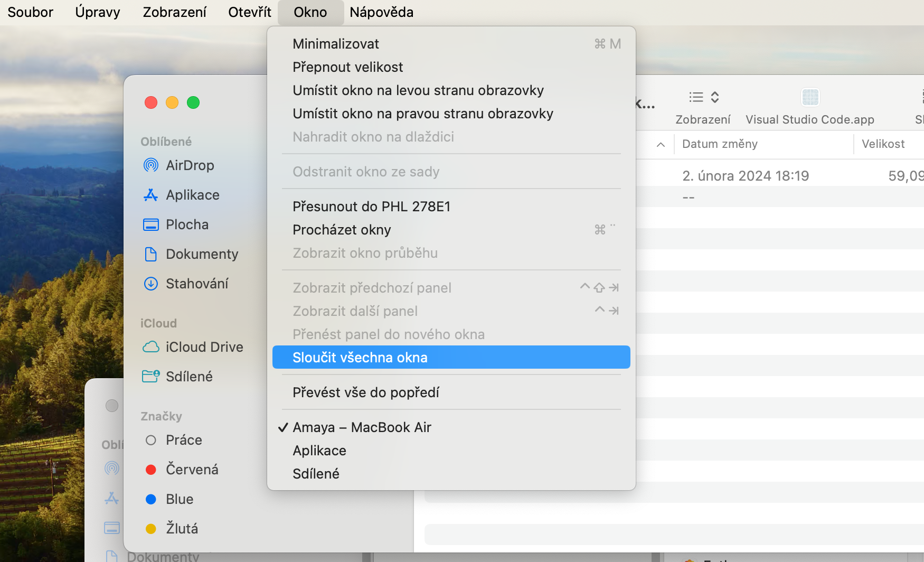Choose Přesunout do PHL 278E1

click(451, 207)
